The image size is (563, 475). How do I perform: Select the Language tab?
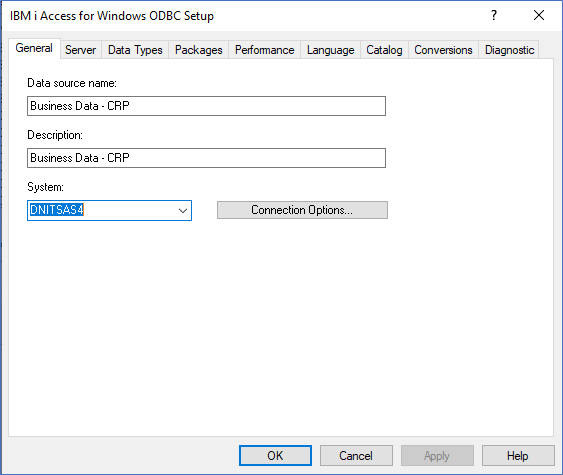click(x=330, y=50)
